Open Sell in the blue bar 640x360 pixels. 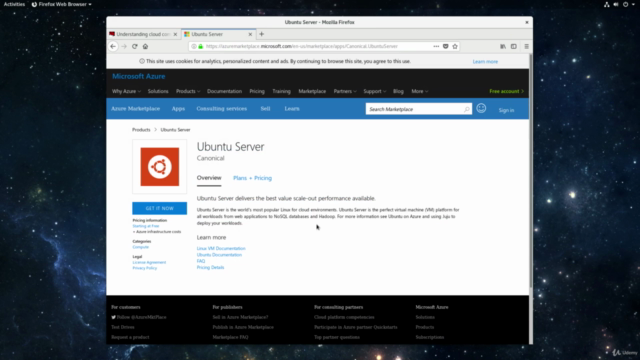click(x=265, y=109)
